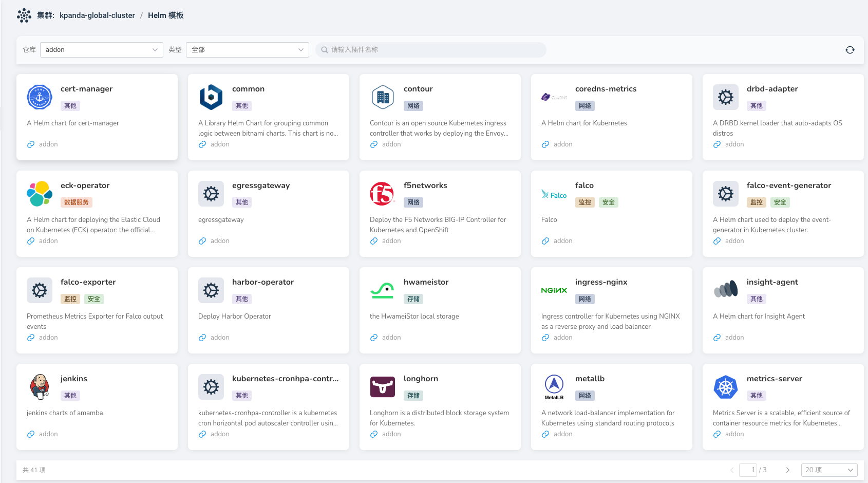
Task: Open the jenkins chart title
Action: click(x=74, y=379)
